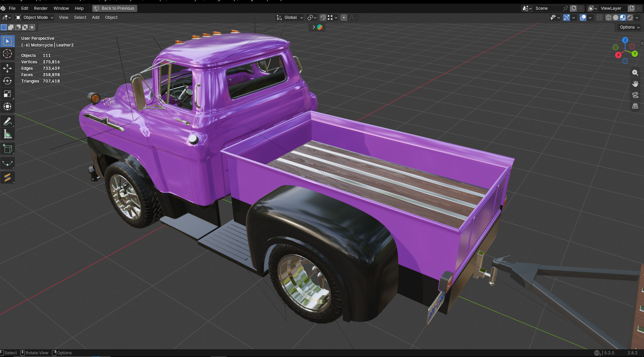Click the zoom magnifier viewport icon
The width and height of the screenshot is (644, 357).
[x=635, y=73]
